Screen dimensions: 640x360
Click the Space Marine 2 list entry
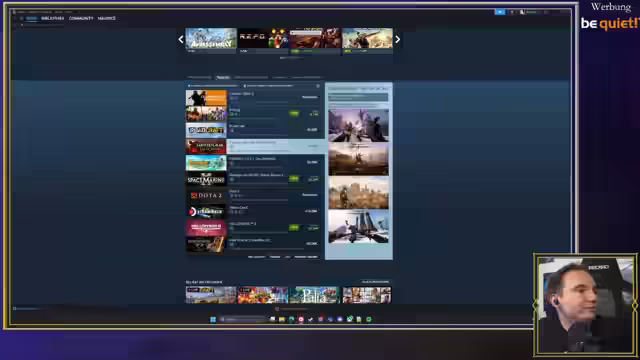pyautogui.click(x=255, y=179)
